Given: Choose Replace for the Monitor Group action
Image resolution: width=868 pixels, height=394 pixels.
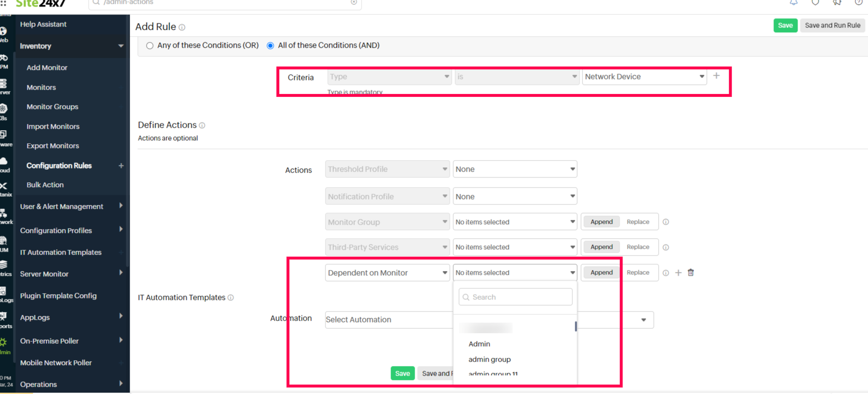Looking at the screenshot, I should 638,222.
